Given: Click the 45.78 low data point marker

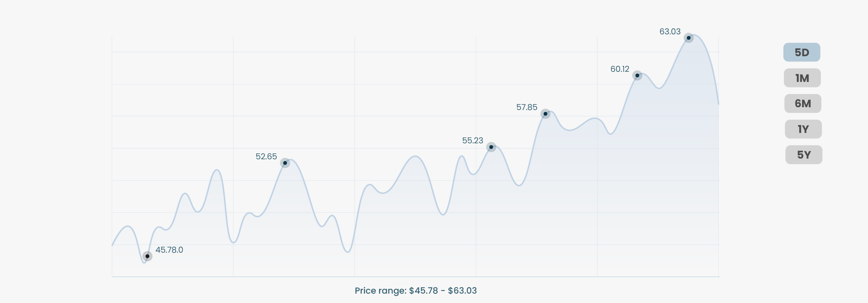Looking at the screenshot, I should tap(147, 256).
